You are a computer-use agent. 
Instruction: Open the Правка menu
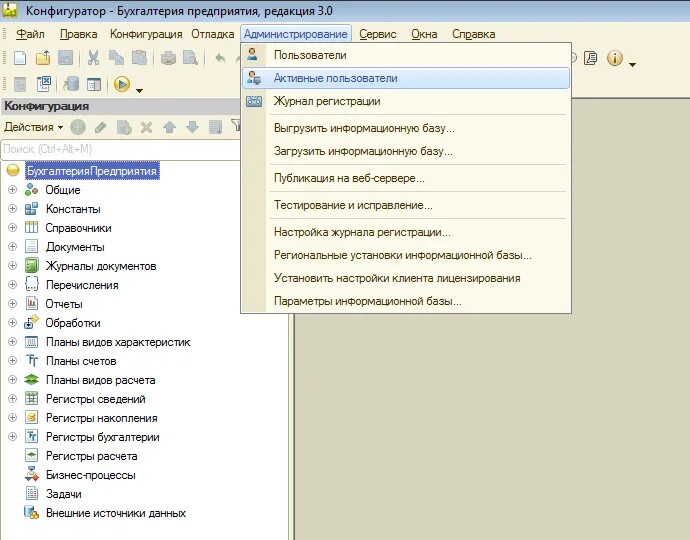pos(78,34)
